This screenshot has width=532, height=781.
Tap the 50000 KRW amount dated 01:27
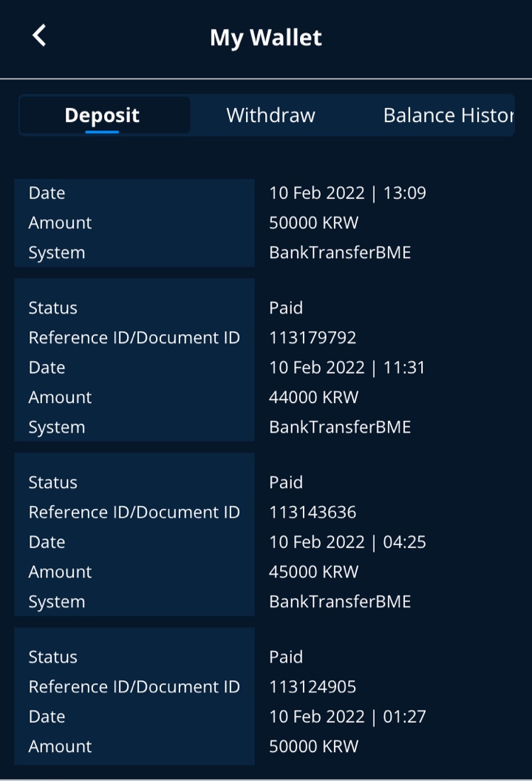(313, 746)
